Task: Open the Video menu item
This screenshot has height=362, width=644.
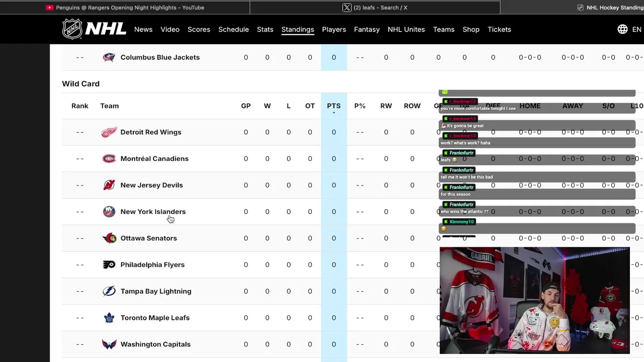Action: (x=170, y=29)
